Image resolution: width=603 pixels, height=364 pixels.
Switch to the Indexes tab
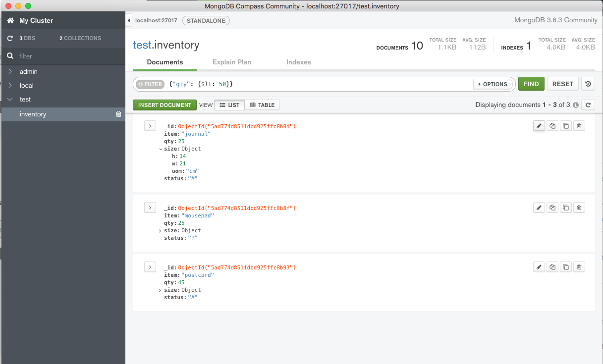tap(298, 62)
